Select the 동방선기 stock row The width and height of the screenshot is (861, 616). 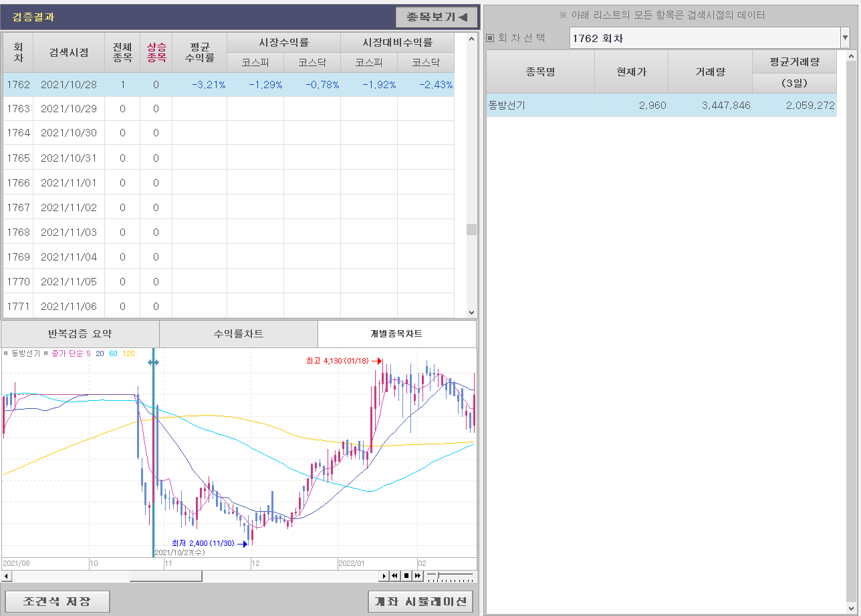pyautogui.click(x=661, y=106)
